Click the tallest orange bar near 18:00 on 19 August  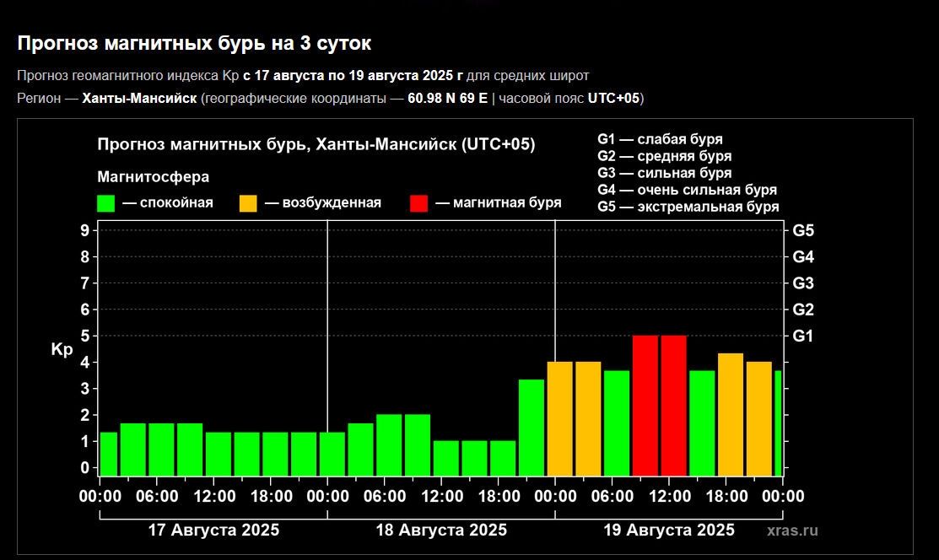click(731, 413)
